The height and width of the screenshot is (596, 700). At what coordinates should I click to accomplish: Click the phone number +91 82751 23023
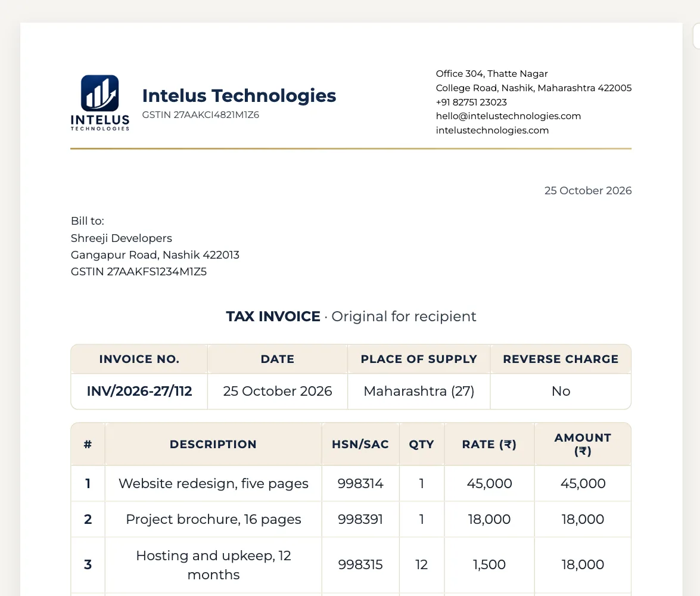[471, 103]
